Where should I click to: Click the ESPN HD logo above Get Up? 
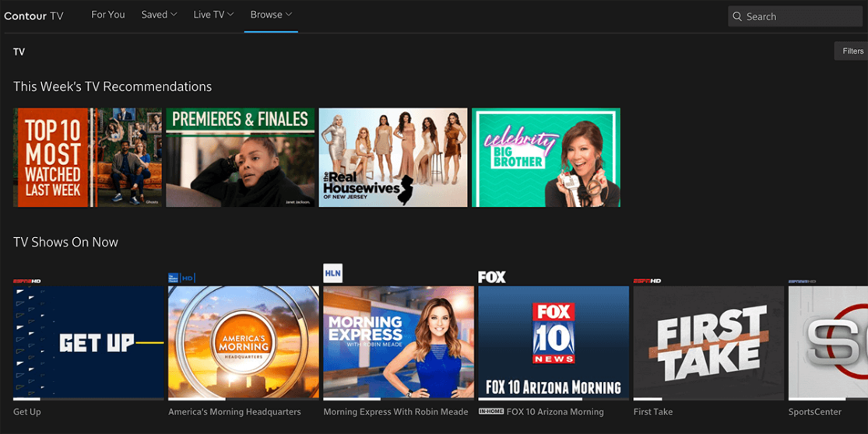click(x=27, y=281)
